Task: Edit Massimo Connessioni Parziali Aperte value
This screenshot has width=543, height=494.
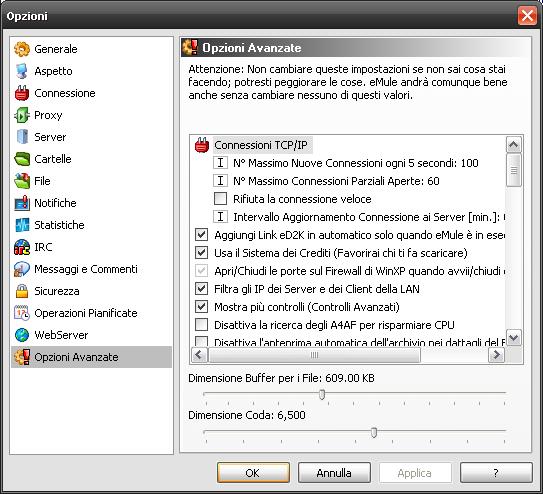Action: 336,181
